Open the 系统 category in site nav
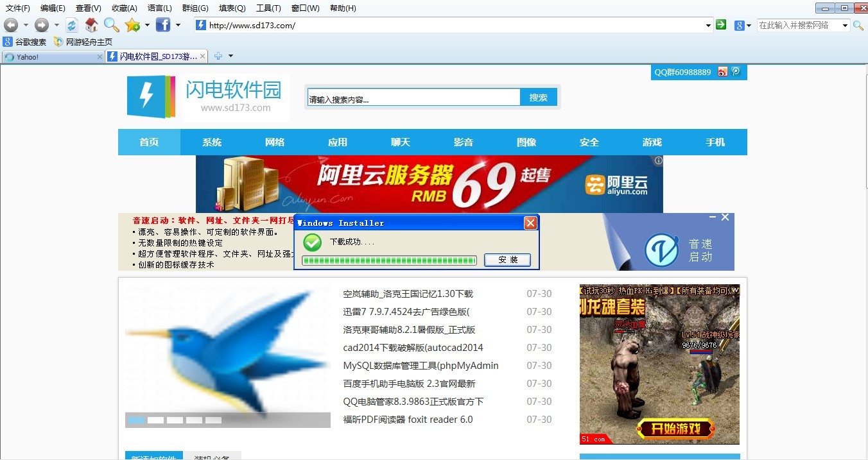Viewport: 868px width, 460px height. coord(212,142)
